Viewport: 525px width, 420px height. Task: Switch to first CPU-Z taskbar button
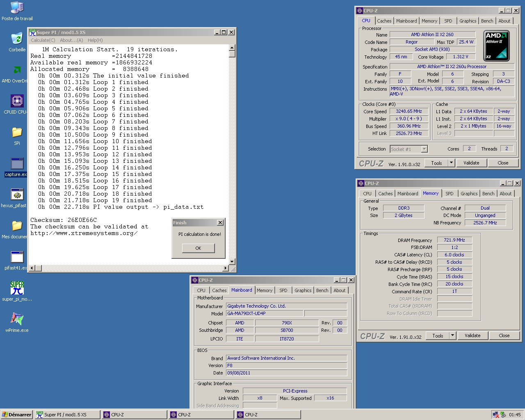click(135, 415)
